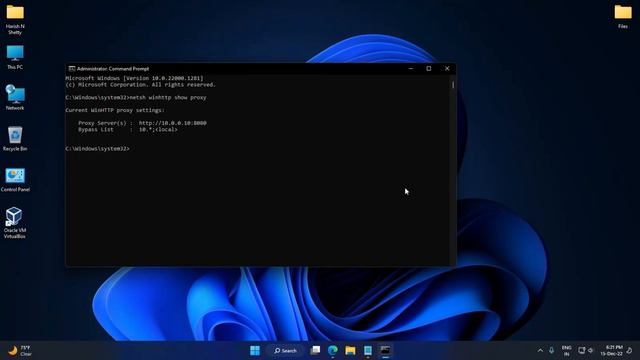Open This PC desktop icon
This screenshot has height=360, width=640.
(x=15, y=57)
